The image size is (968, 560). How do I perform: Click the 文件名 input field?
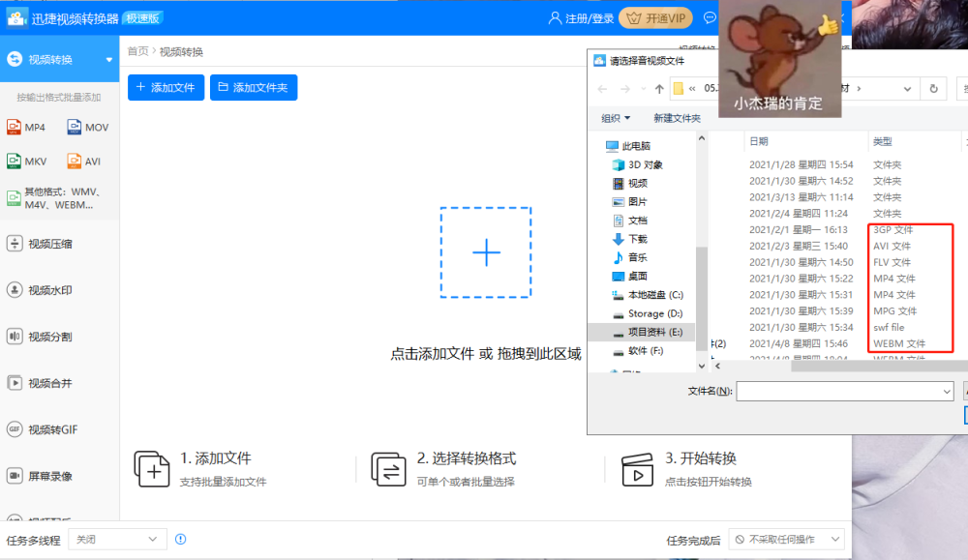(844, 391)
